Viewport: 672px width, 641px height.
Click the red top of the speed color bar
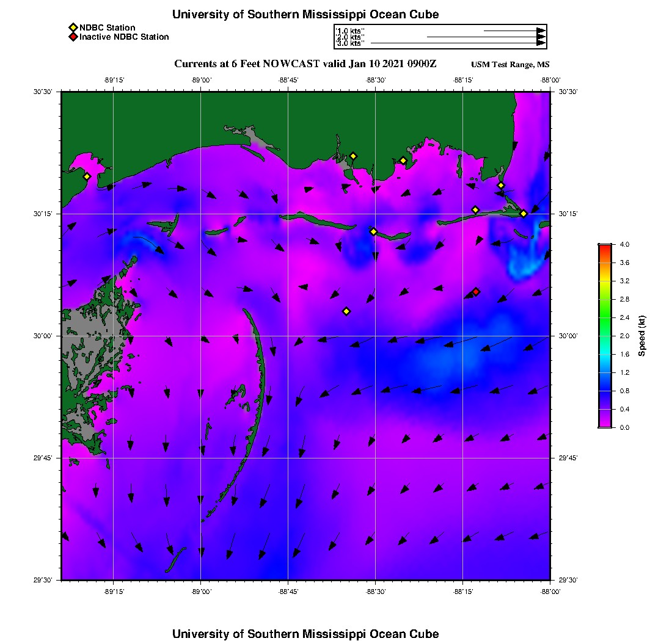pos(605,247)
